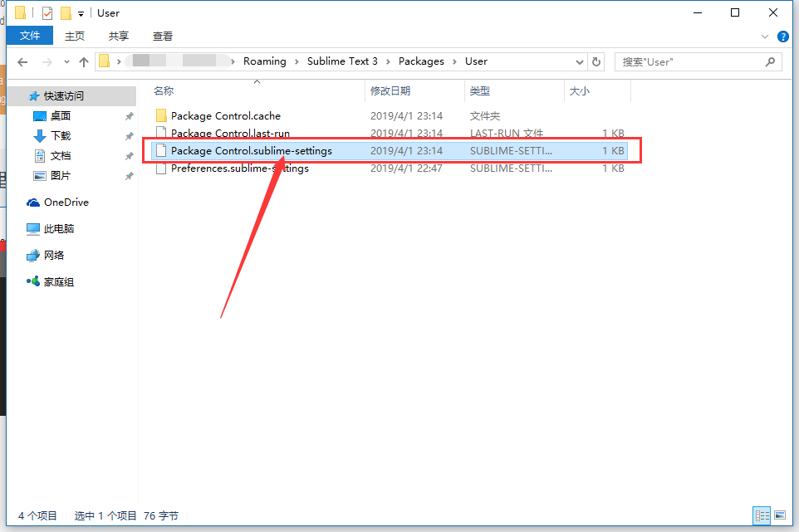Switch to the 查看 ribbon tab
The height and width of the screenshot is (532, 799).
pos(162,36)
